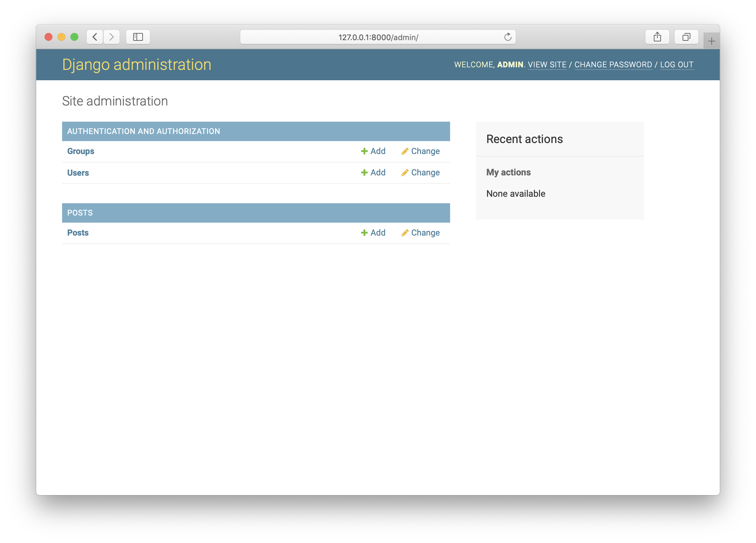Open Authentication and Authorization section header

pyautogui.click(x=144, y=131)
